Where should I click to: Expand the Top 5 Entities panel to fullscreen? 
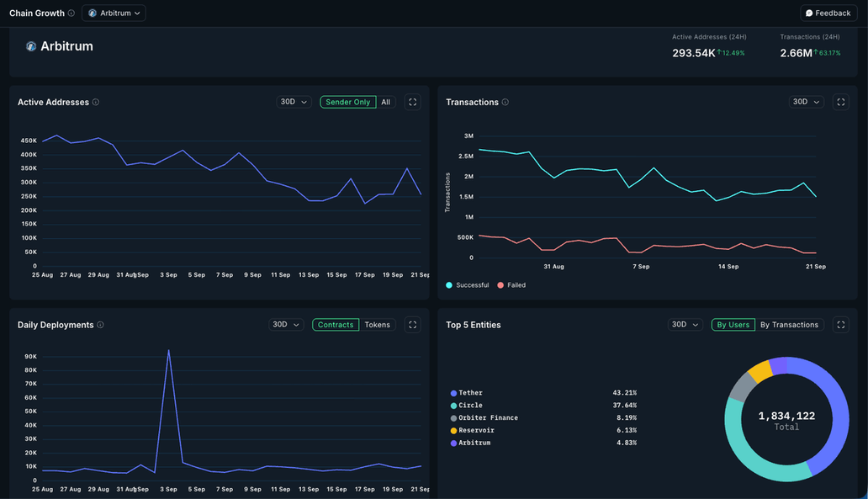[x=841, y=325]
